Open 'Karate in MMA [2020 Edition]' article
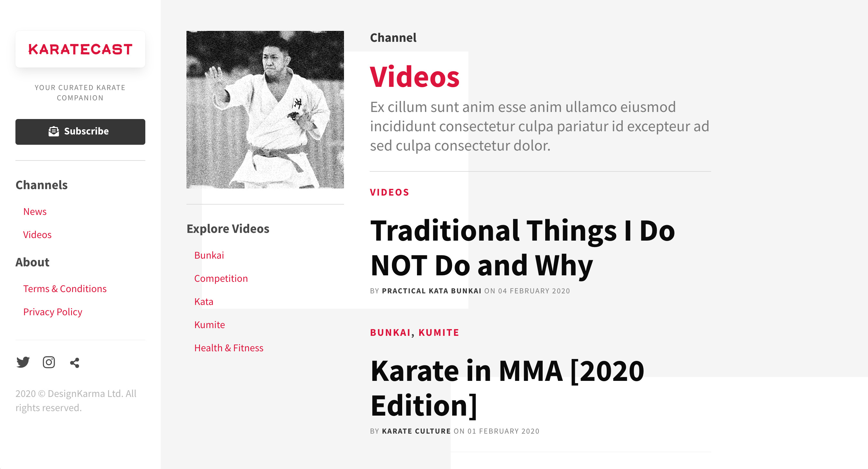The image size is (868, 469). pyautogui.click(x=507, y=388)
